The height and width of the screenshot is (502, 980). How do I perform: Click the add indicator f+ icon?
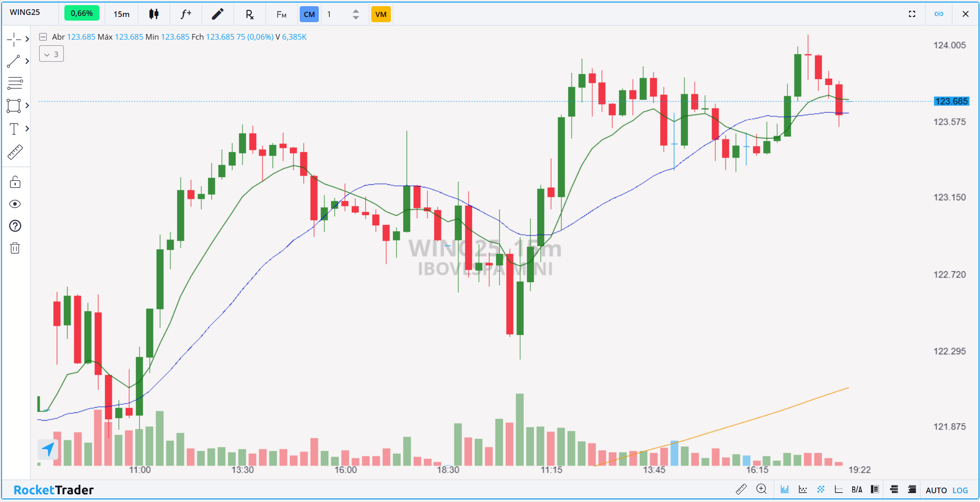185,14
